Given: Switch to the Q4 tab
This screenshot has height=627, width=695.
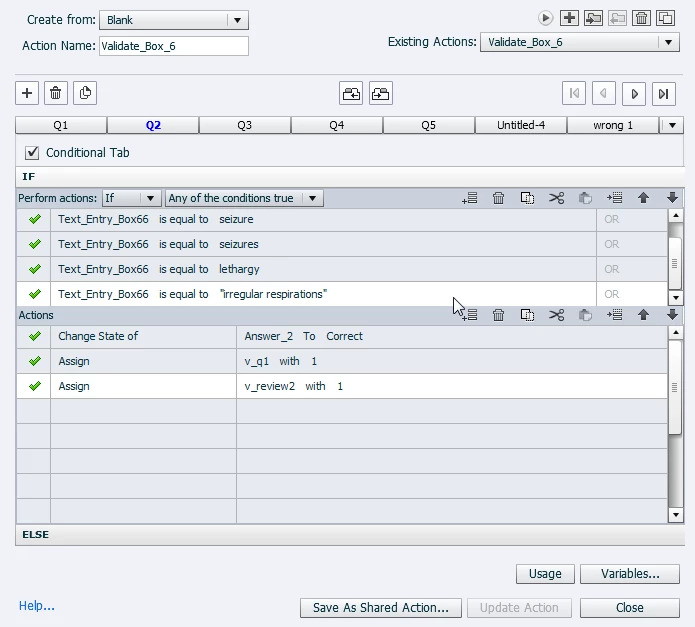Looking at the screenshot, I should 337,125.
